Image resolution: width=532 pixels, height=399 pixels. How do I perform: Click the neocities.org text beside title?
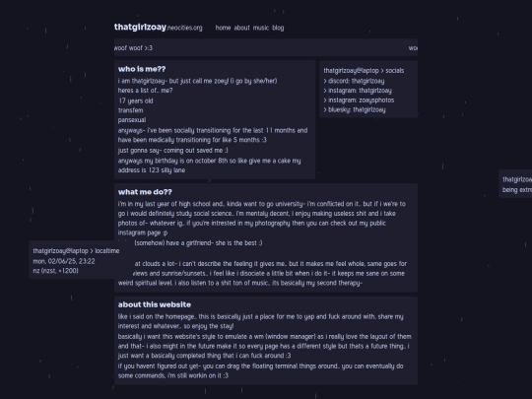(184, 28)
